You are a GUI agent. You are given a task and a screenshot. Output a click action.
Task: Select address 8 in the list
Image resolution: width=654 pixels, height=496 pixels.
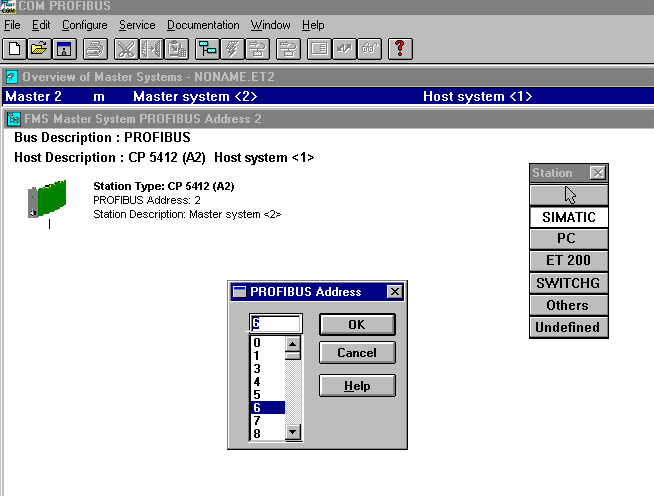268,433
